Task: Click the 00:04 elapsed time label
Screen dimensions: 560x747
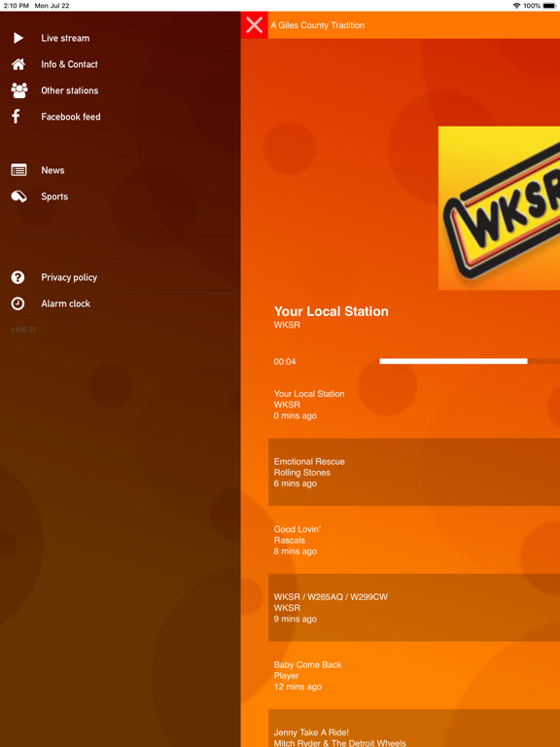Action: [x=285, y=362]
